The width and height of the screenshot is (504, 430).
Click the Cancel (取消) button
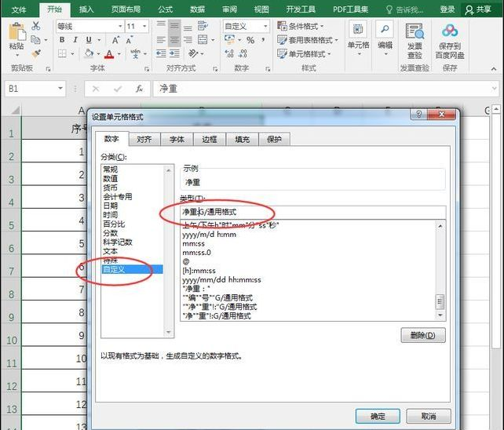click(428, 416)
